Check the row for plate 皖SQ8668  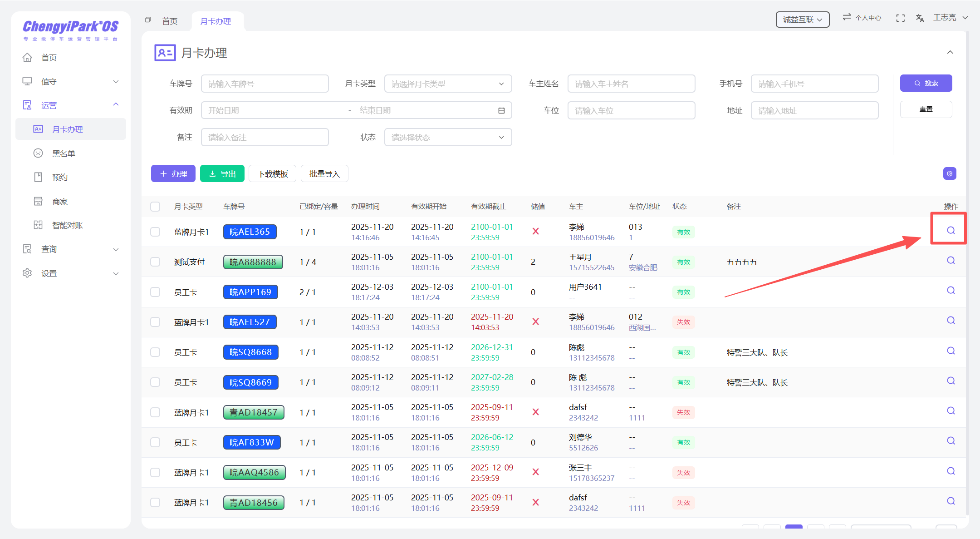[x=155, y=352]
